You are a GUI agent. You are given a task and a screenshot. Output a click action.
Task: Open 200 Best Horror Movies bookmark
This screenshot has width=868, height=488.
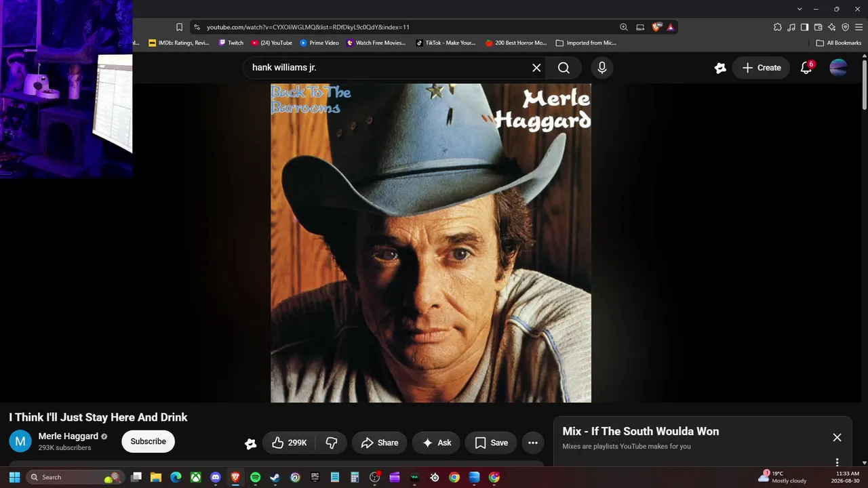click(516, 43)
